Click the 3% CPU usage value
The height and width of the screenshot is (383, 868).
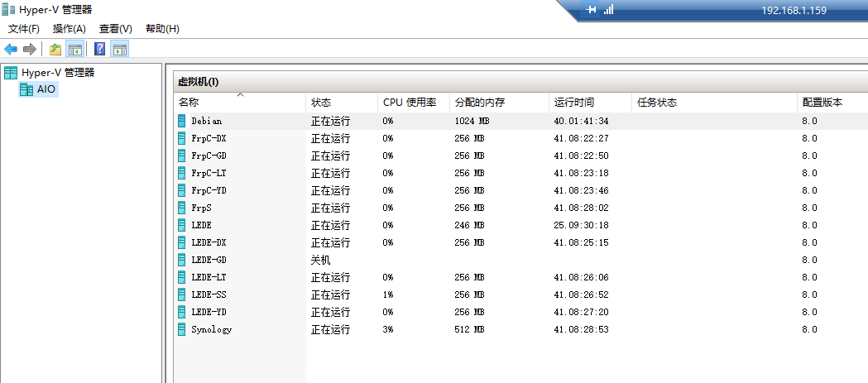tap(387, 329)
